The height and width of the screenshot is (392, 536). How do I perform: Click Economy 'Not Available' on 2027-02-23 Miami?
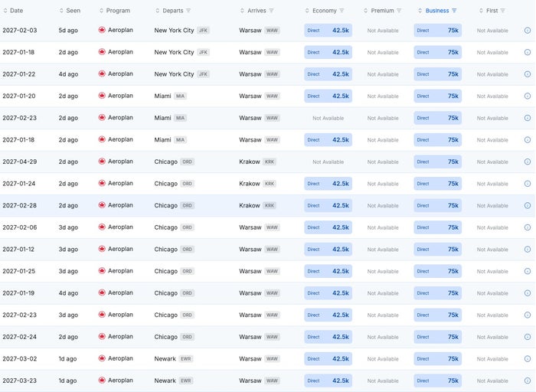tap(328, 118)
